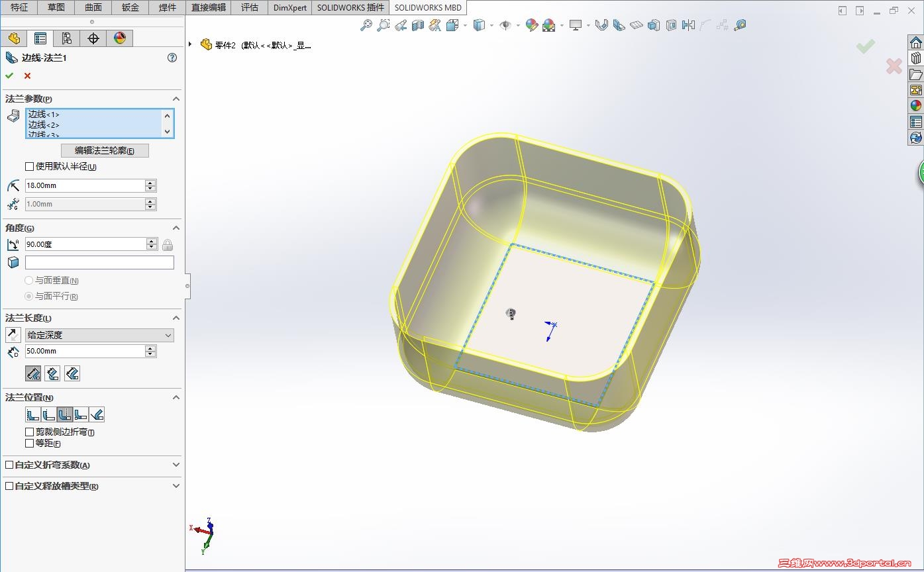Click the View Orientation cube icon
The image size is (924, 572).
point(453,25)
